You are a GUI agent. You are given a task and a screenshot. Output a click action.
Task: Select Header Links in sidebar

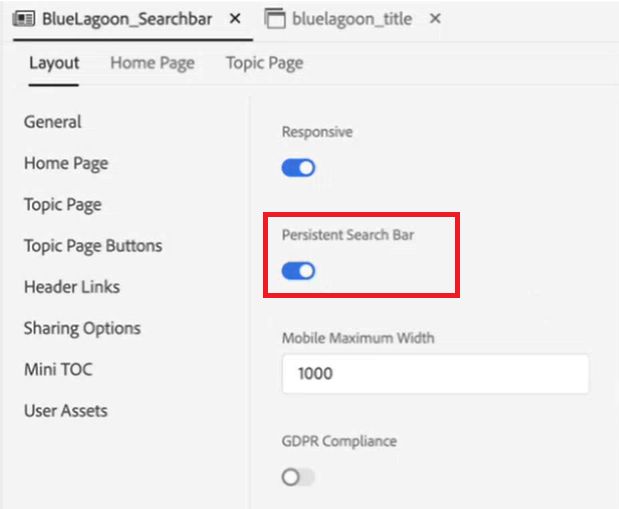[72, 287]
